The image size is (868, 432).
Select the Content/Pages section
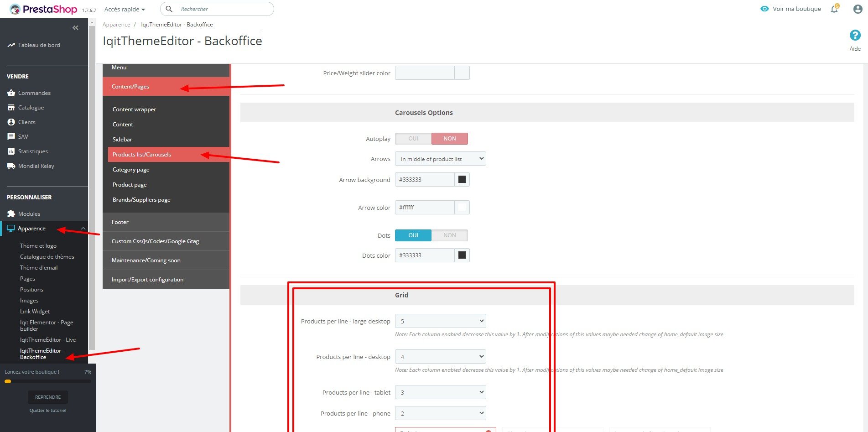pos(166,87)
